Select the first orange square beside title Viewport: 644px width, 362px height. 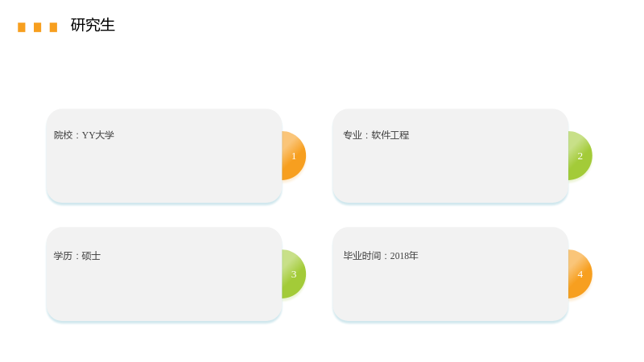coord(22,27)
